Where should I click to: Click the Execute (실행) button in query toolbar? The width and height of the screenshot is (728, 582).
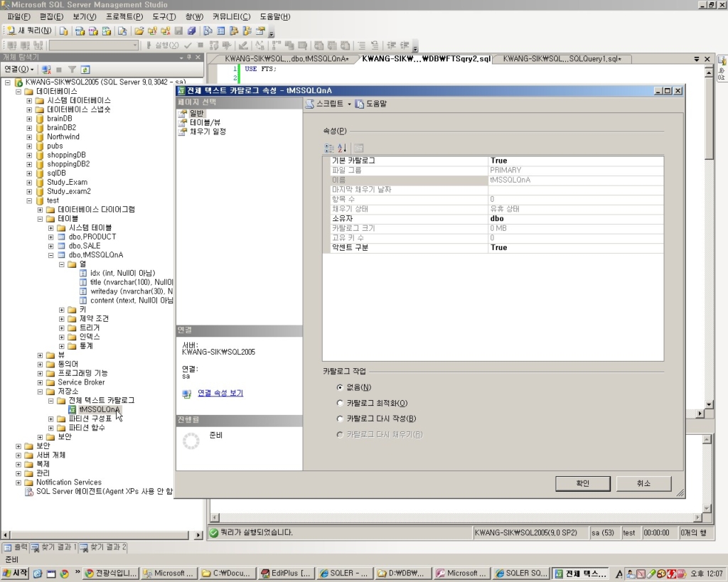tap(163, 45)
